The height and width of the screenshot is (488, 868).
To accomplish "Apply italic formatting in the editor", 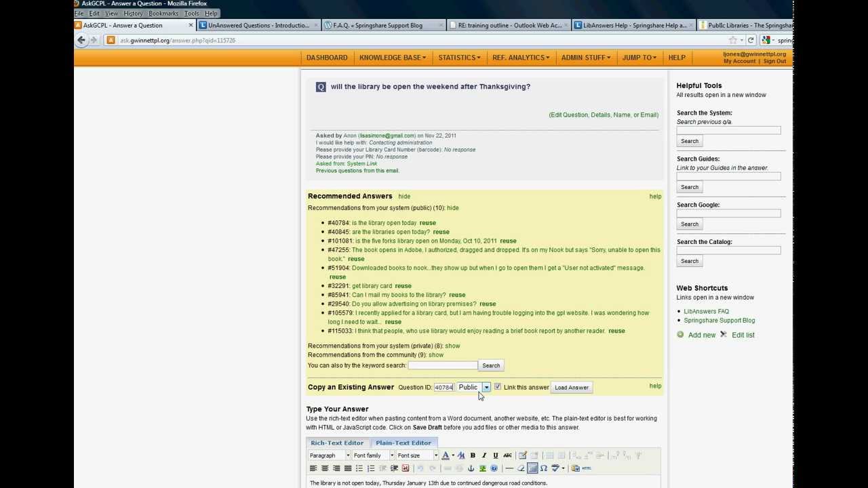I will pos(484,455).
